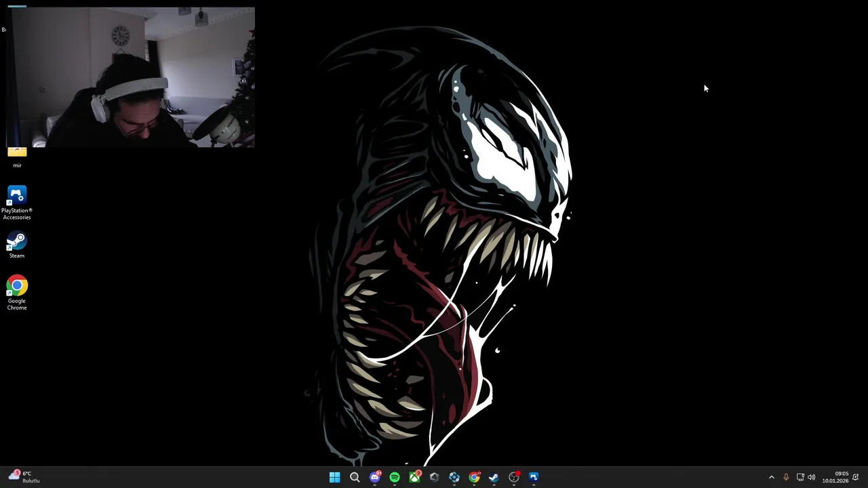Viewport: 868px width, 488px height.
Task: Open the notification bell in tray
Action: tap(856, 477)
